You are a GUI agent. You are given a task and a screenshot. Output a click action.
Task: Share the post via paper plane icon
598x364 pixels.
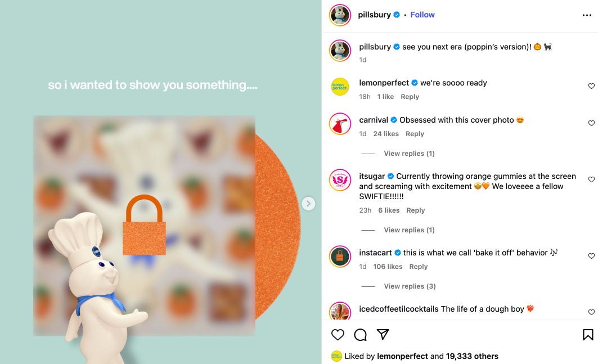point(383,334)
